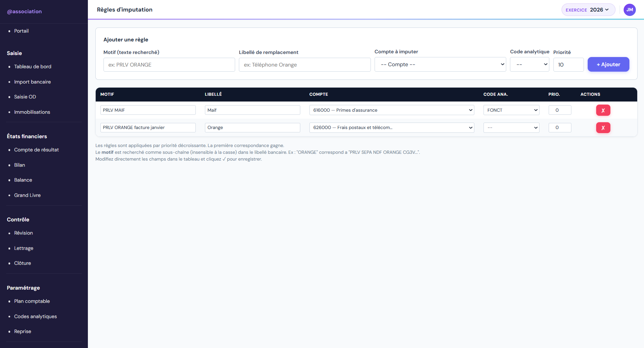Delete the PRLV MAIF rule
This screenshot has width=644, height=348.
click(x=603, y=110)
